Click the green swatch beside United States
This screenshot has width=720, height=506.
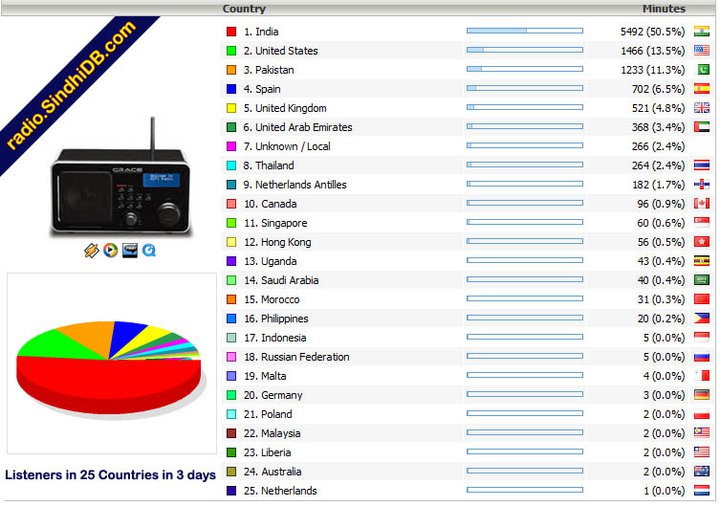click(x=231, y=51)
